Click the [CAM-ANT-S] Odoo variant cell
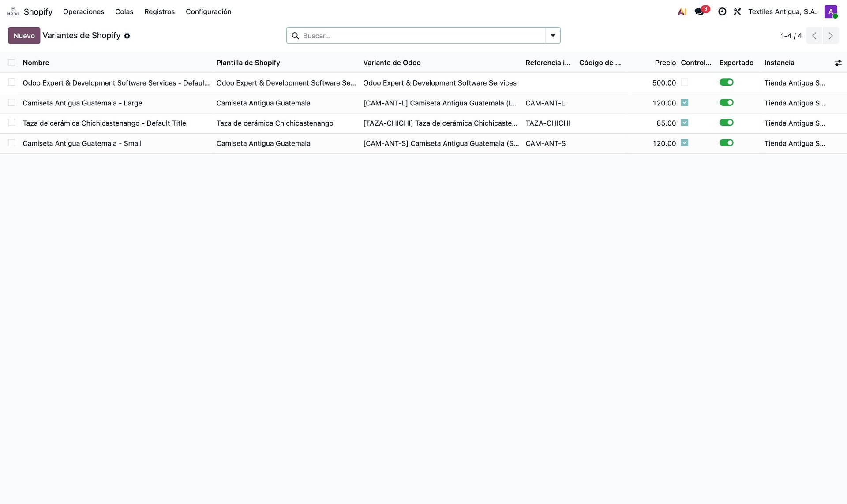Image resolution: width=847 pixels, height=504 pixels. [x=441, y=143]
